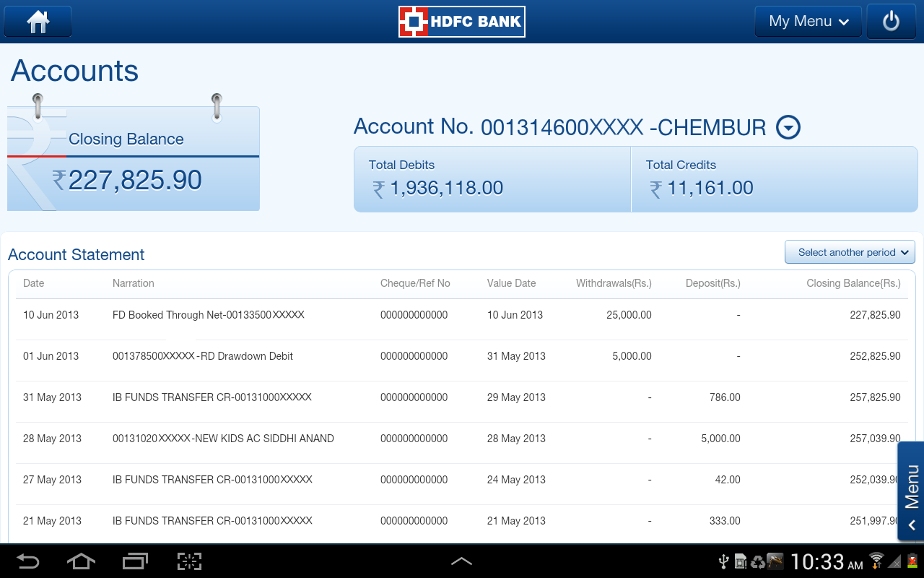Open the Select another period dropdown
924x578 pixels.
[x=850, y=252]
